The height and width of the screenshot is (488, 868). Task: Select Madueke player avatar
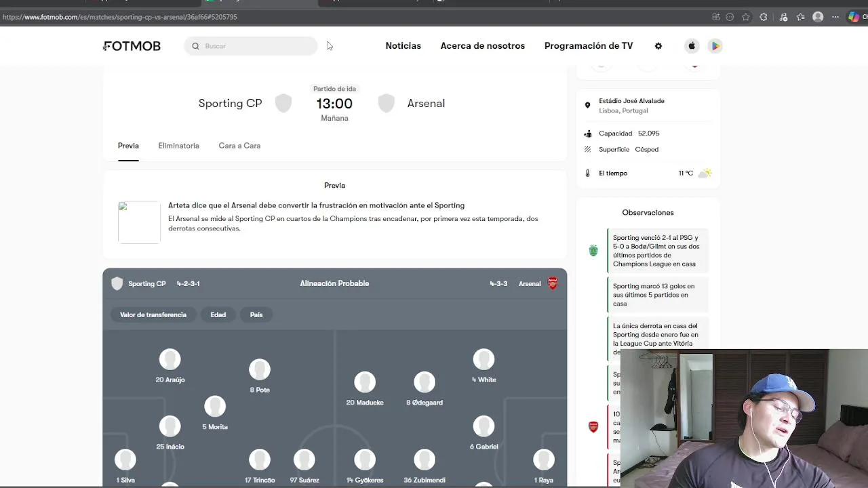[365, 382]
